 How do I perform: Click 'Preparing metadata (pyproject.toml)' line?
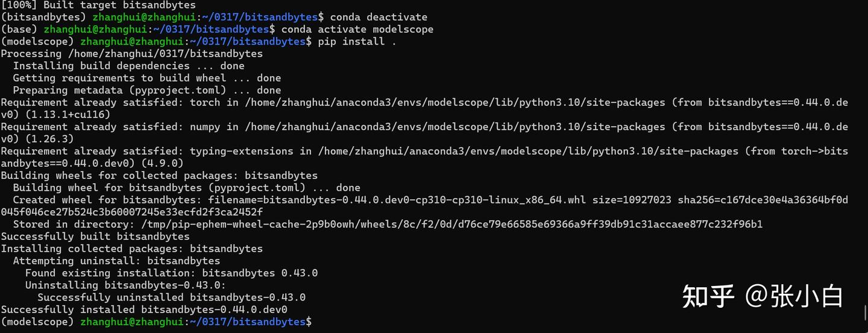[x=146, y=90]
